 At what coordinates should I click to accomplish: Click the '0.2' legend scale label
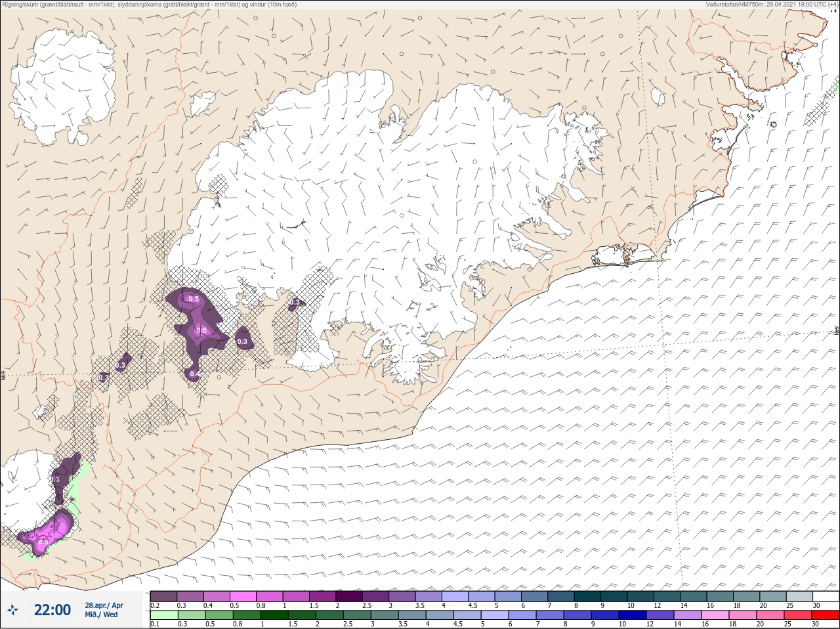155,605
